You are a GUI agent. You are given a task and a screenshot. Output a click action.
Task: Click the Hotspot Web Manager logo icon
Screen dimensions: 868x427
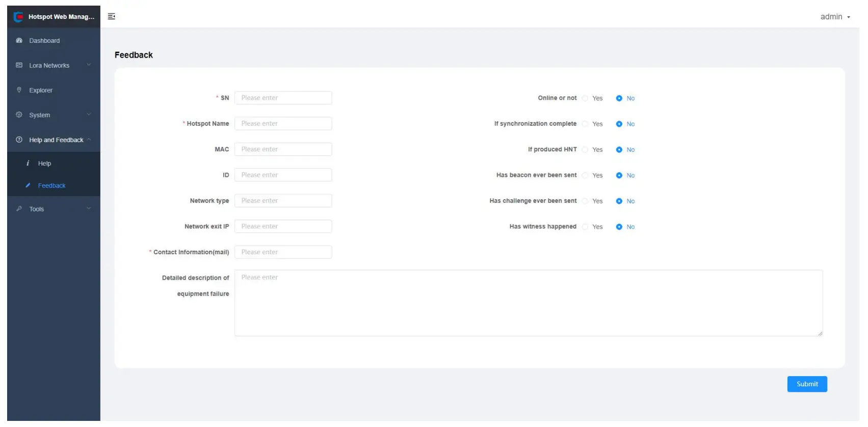coord(18,17)
